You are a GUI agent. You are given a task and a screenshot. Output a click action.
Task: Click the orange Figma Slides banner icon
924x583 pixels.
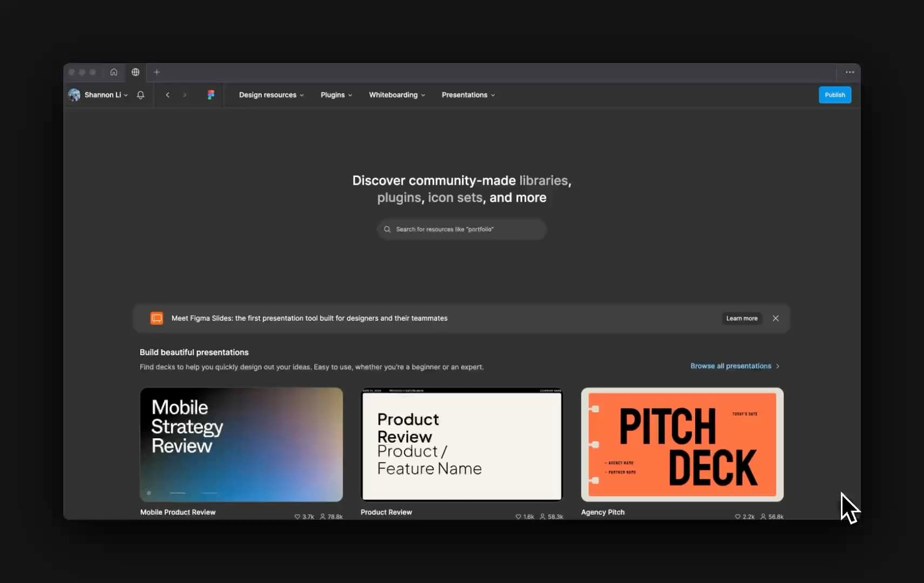pos(157,318)
